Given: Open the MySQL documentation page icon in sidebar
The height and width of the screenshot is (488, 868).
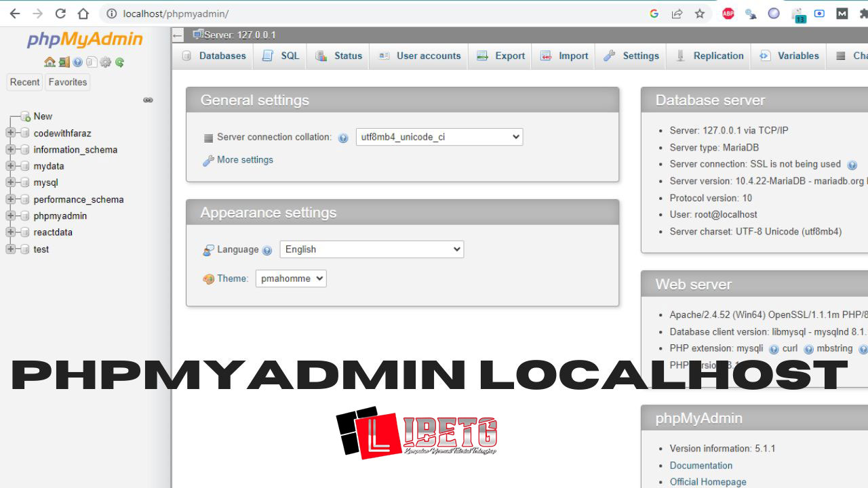Looking at the screenshot, I should pos(92,62).
